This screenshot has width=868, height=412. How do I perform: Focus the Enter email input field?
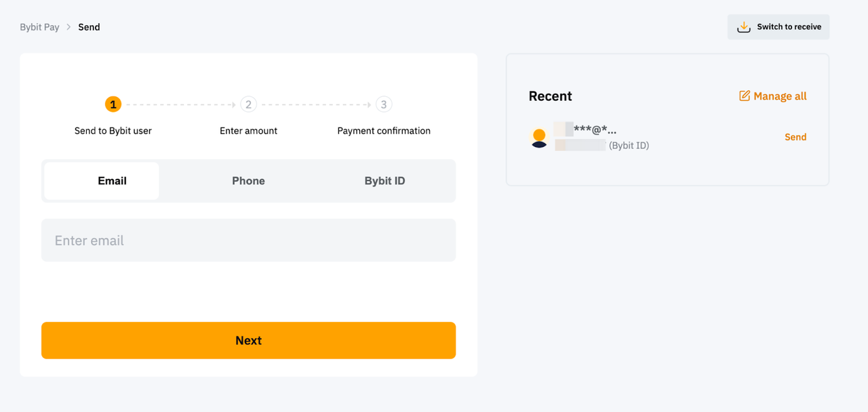point(248,241)
